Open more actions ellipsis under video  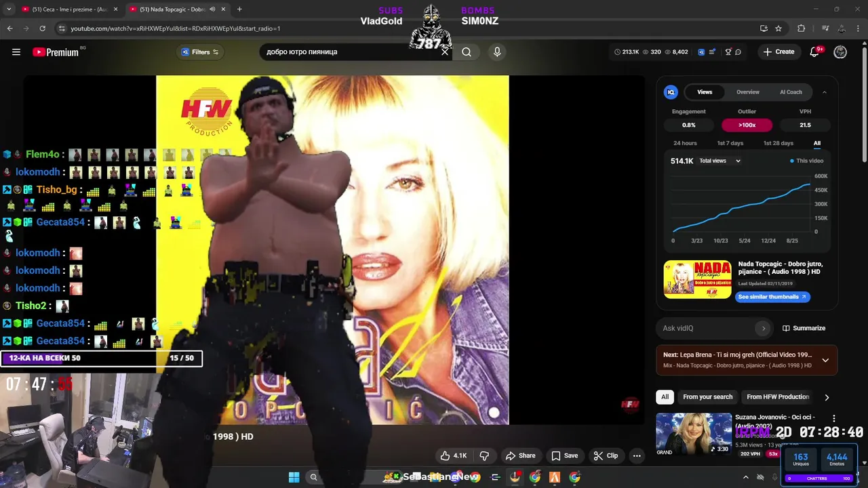click(637, 455)
